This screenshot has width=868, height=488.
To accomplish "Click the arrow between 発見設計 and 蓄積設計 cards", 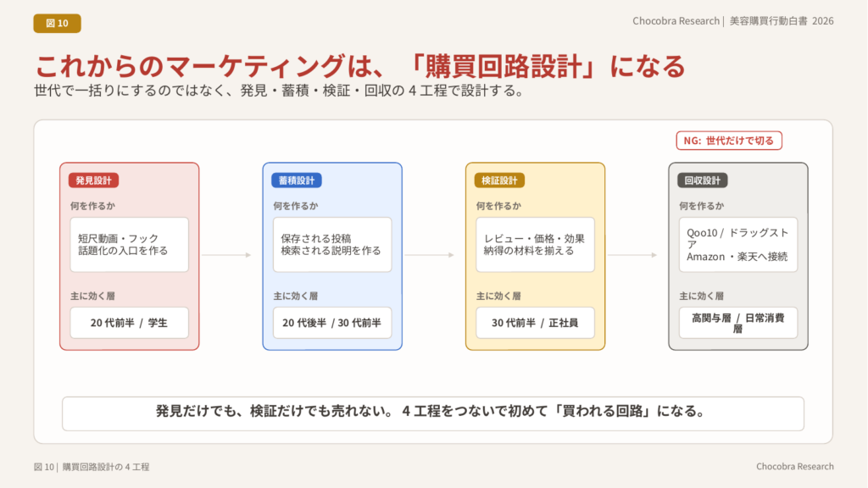I will (x=226, y=255).
